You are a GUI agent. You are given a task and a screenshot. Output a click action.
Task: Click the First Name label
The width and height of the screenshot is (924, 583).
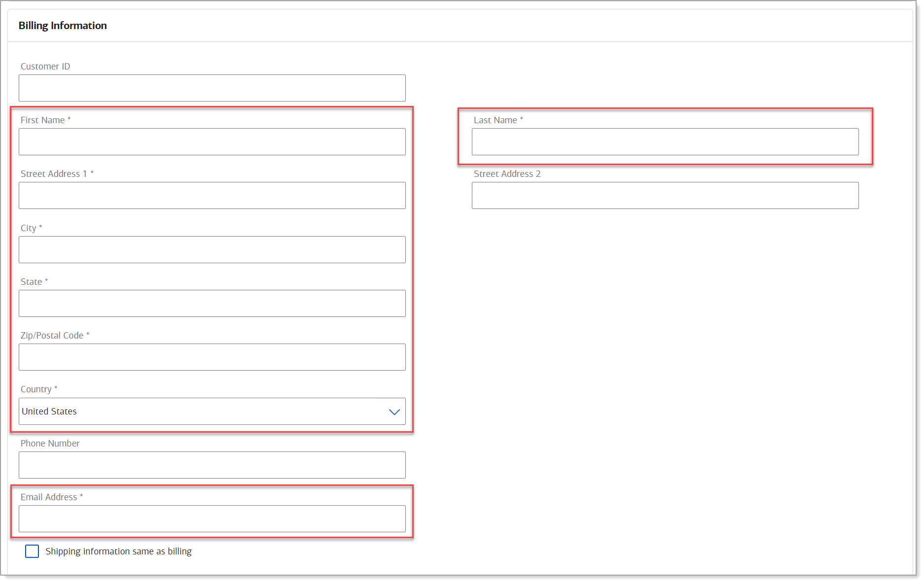click(x=43, y=120)
